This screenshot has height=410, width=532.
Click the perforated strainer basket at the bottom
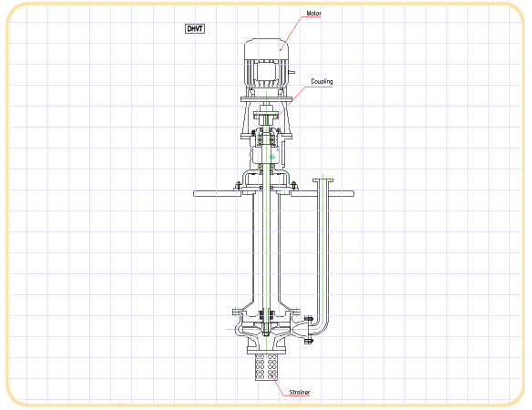266,367
